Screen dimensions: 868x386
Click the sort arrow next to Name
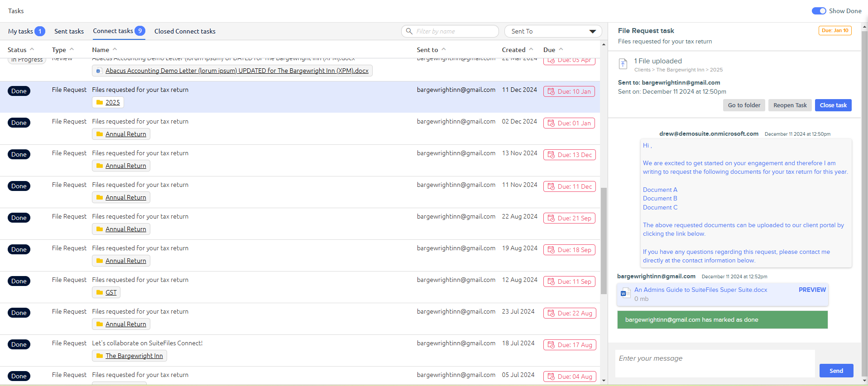tap(115, 49)
